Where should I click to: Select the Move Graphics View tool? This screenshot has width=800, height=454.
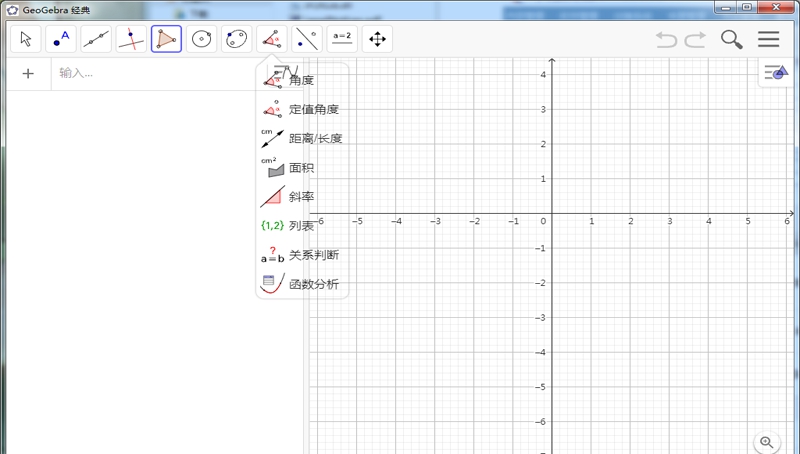pyautogui.click(x=378, y=39)
